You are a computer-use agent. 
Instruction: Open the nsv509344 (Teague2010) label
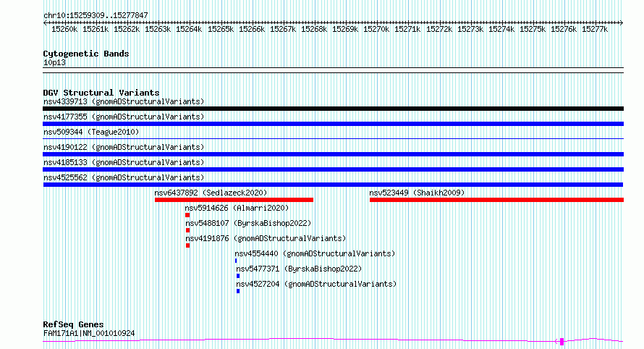pyautogui.click(x=91, y=132)
